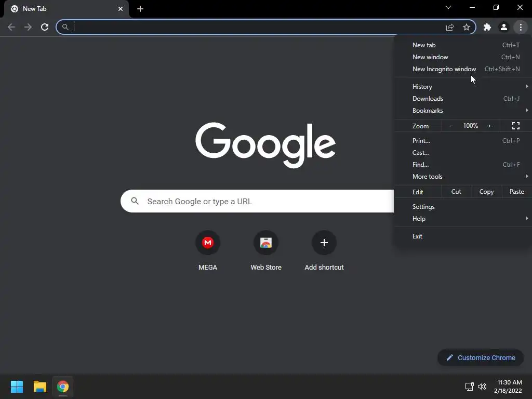Click Copy in the Edit row
This screenshot has width=532, height=399.
[486, 192]
